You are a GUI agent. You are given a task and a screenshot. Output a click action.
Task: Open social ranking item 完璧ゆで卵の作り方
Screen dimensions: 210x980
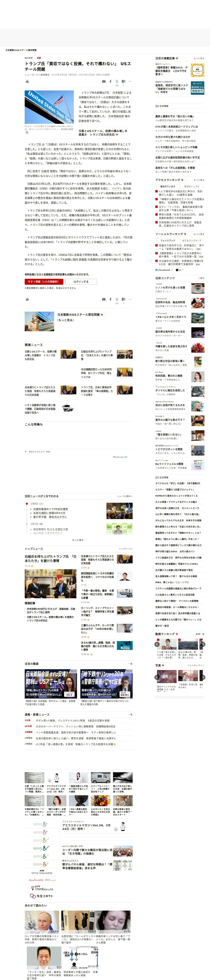coord(181,247)
